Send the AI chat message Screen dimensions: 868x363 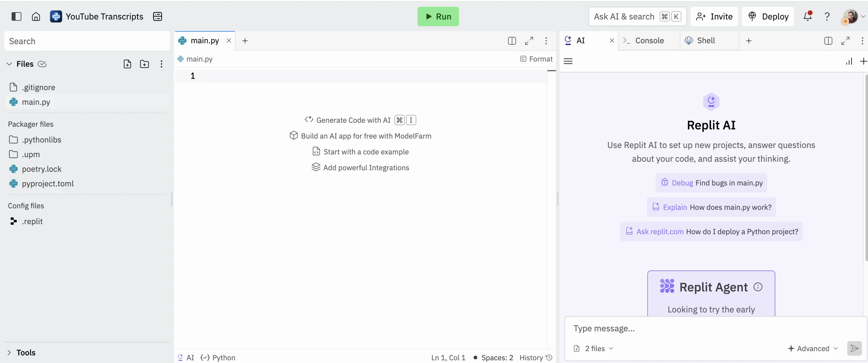point(854,348)
